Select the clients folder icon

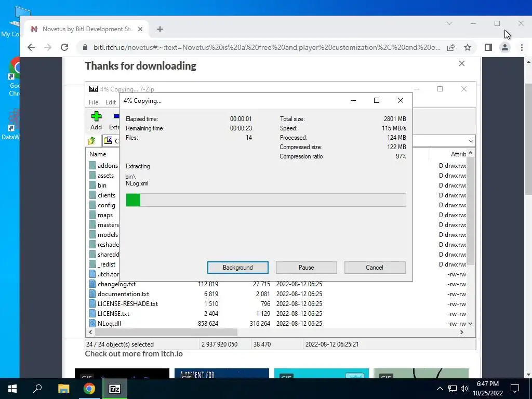[x=92, y=195]
